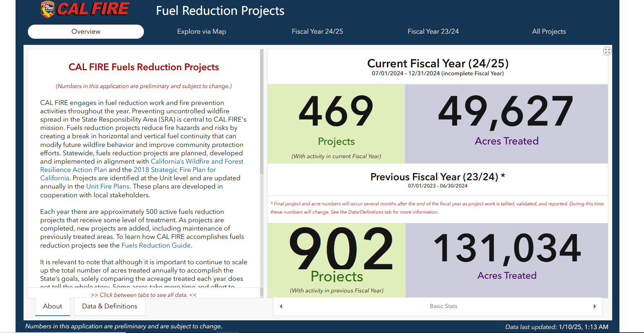Image resolution: width=644 pixels, height=333 pixels.
Task: Open the All Projects tab
Action: click(x=549, y=31)
